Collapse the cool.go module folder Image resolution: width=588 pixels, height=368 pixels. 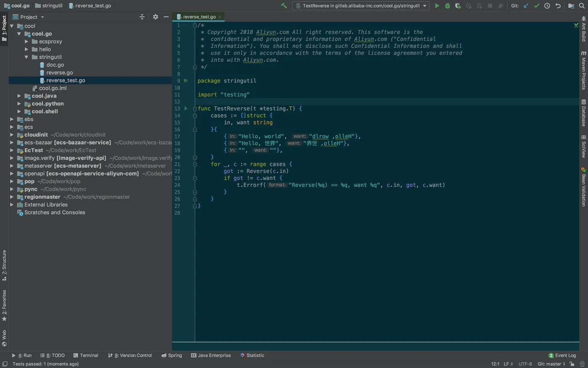[x=19, y=34]
